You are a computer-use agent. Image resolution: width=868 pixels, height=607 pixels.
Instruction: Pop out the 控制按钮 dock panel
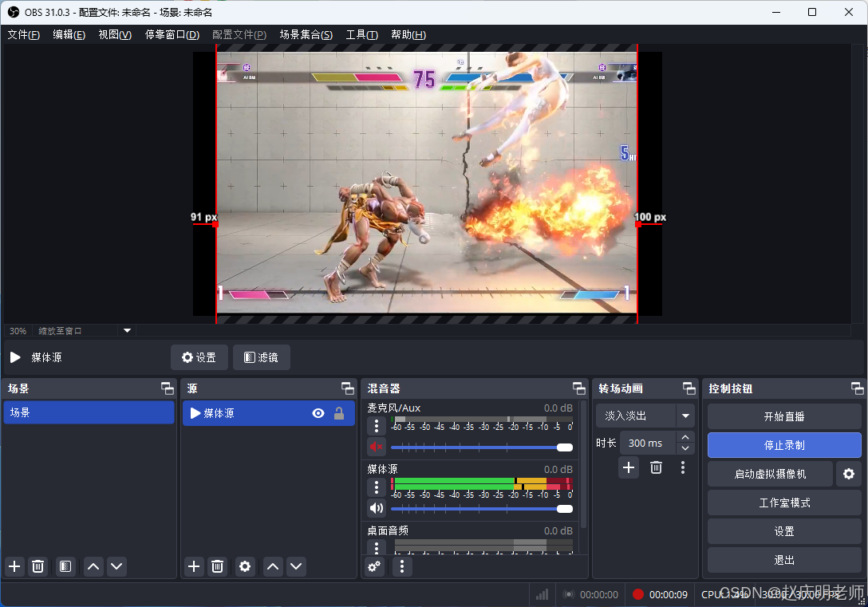(x=858, y=388)
